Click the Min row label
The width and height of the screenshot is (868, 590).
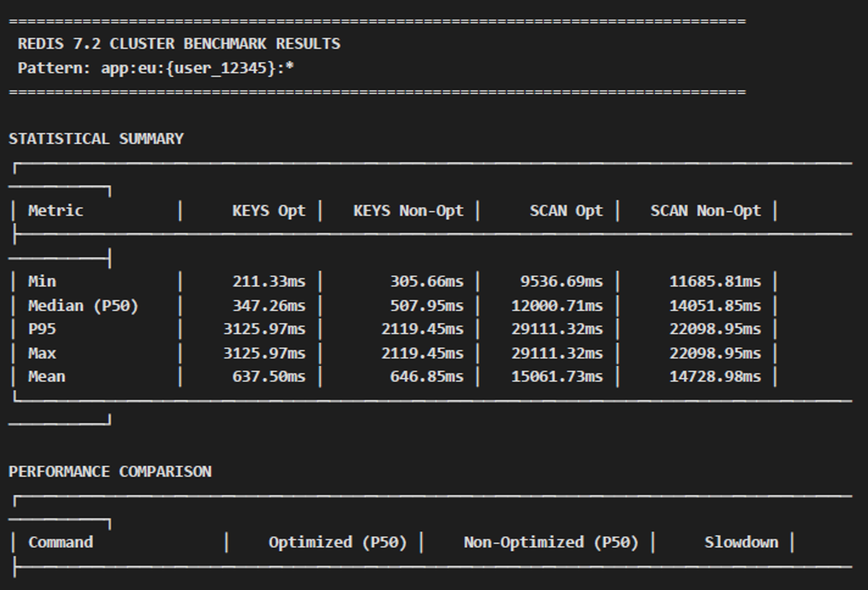[x=42, y=282]
